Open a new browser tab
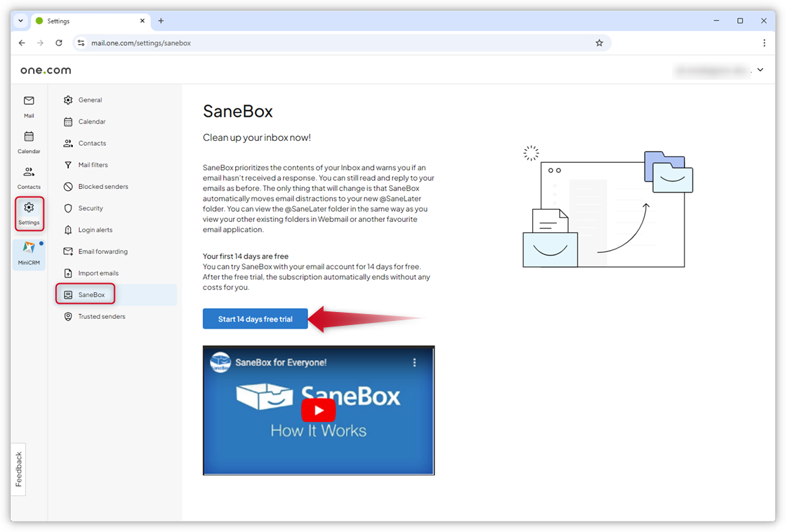786x532 pixels. 161,21
